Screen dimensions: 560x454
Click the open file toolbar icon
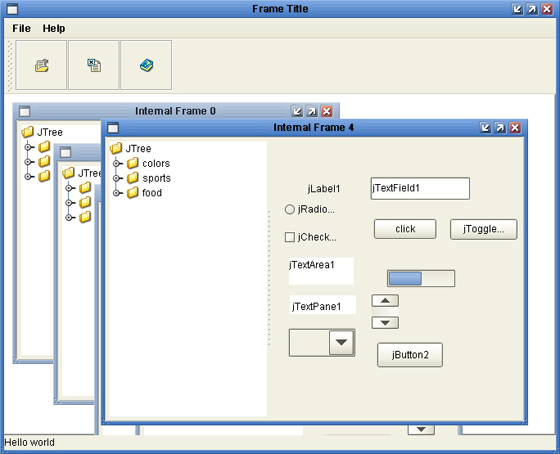(x=41, y=65)
